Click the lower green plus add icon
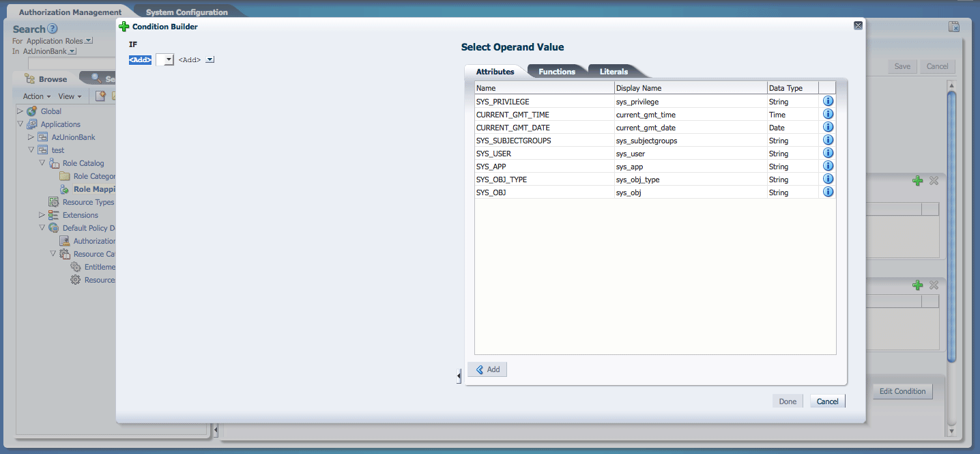 pyautogui.click(x=918, y=285)
